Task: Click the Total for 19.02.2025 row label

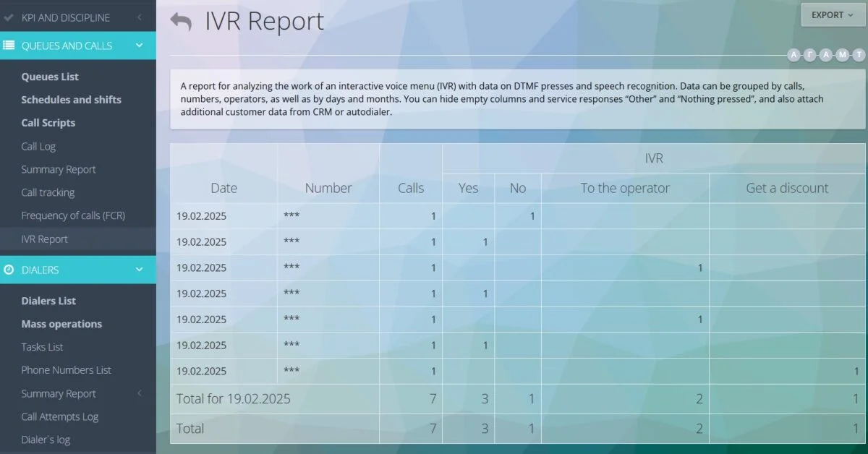Action: 234,398
